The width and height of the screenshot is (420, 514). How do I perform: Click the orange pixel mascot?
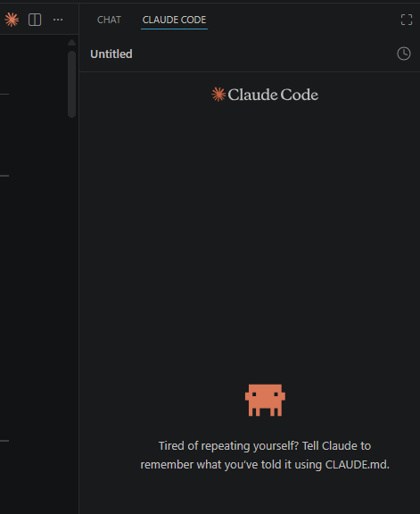point(265,401)
